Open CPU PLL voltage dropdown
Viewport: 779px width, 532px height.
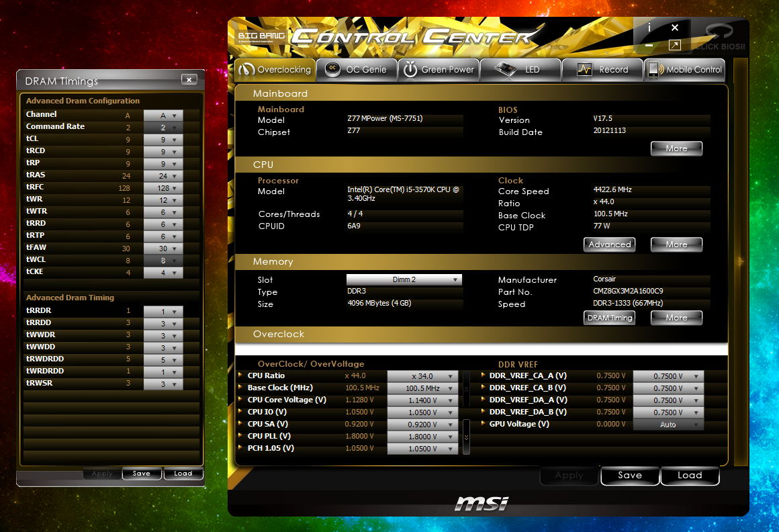(x=422, y=437)
